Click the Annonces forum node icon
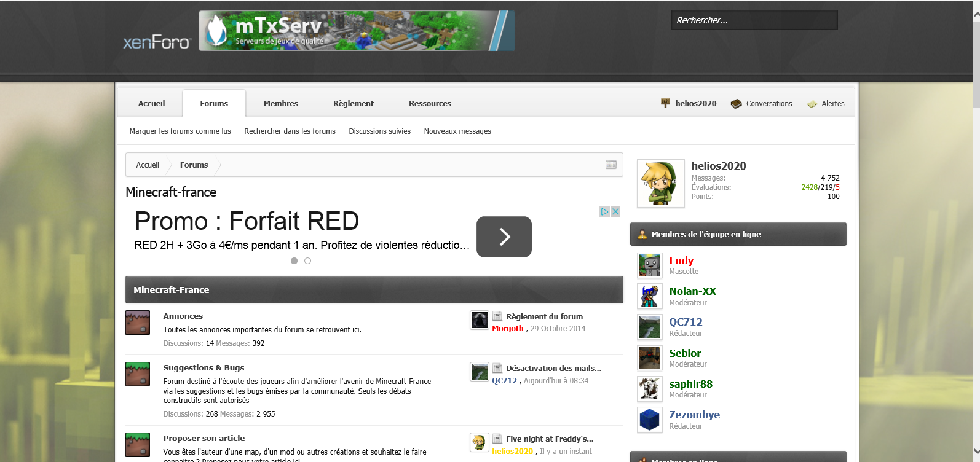 click(138, 323)
